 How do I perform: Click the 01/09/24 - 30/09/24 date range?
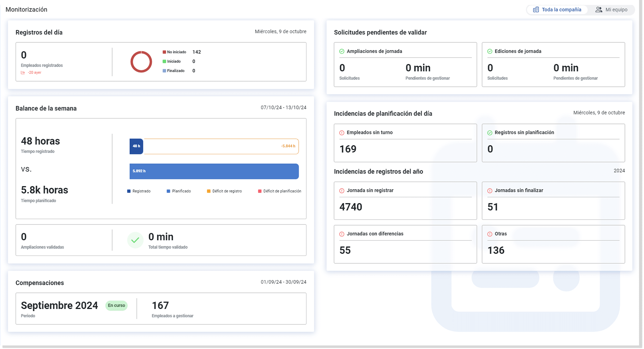pos(284,282)
